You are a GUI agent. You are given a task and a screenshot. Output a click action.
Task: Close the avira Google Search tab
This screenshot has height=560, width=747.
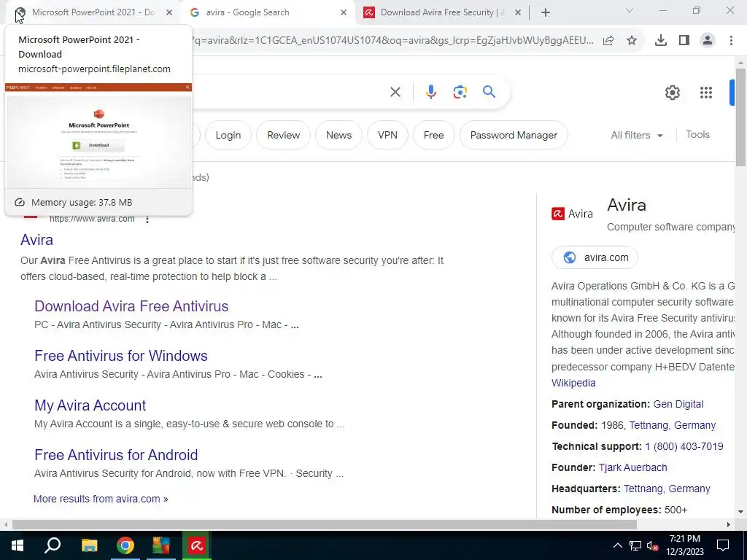pos(344,13)
